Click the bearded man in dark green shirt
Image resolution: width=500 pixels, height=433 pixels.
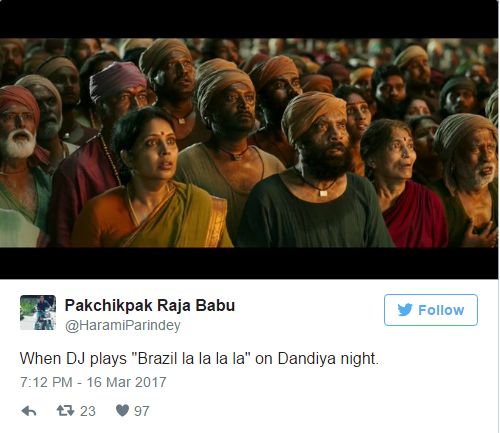click(317, 173)
